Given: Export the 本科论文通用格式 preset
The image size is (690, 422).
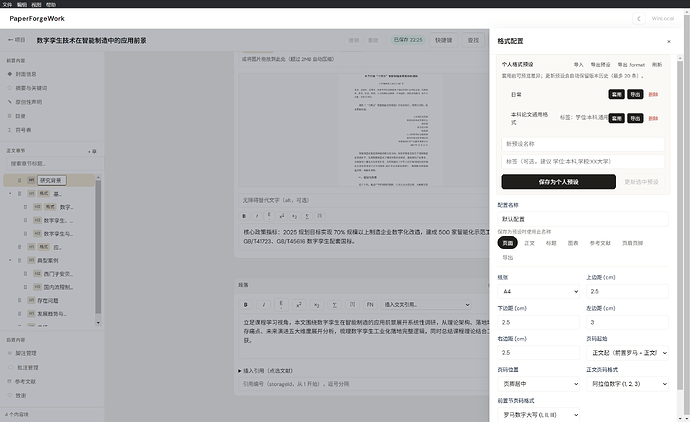Looking at the screenshot, I should point(635,118).
